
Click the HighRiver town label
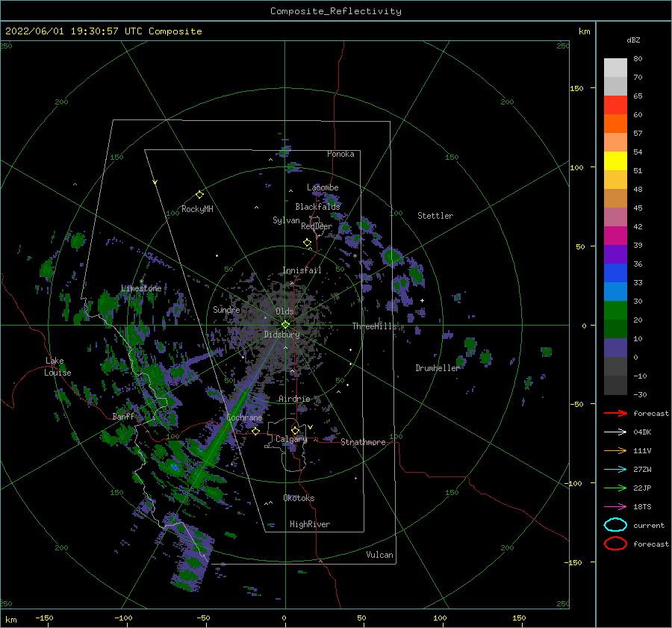(310, 524)
